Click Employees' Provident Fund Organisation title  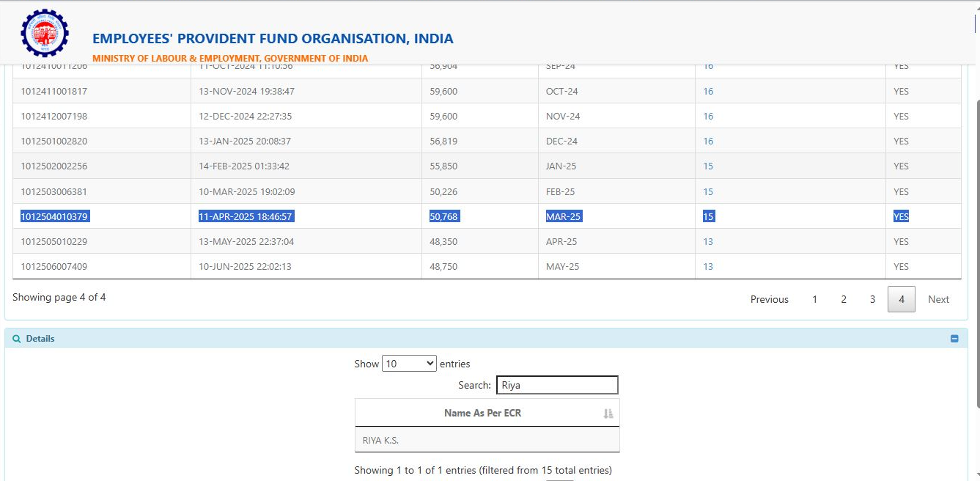273,39
